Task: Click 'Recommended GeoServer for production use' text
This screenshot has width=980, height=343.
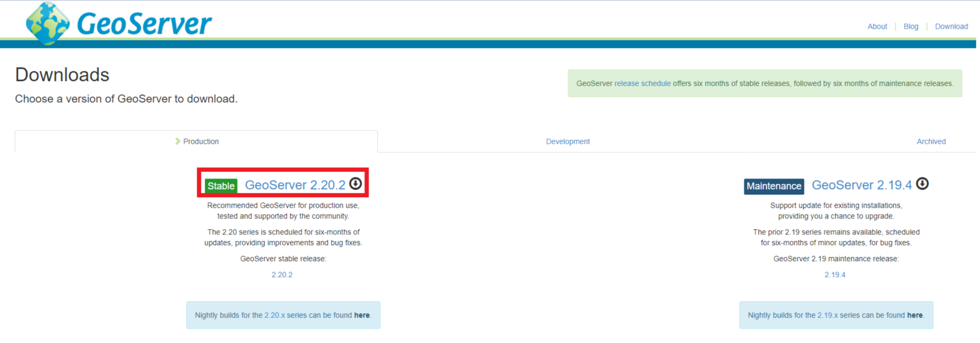Action: point(283,206)
